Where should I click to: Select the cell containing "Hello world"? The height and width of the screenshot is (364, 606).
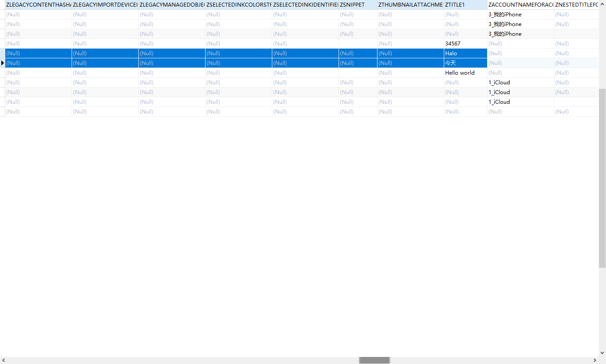(465, 72)
